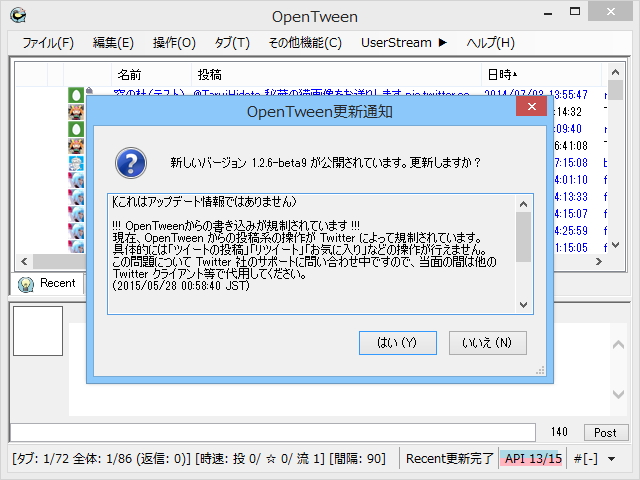This screenshot has width=640, height=480.
Task: Minimize the OpenTween window
Action: [548, 13]
